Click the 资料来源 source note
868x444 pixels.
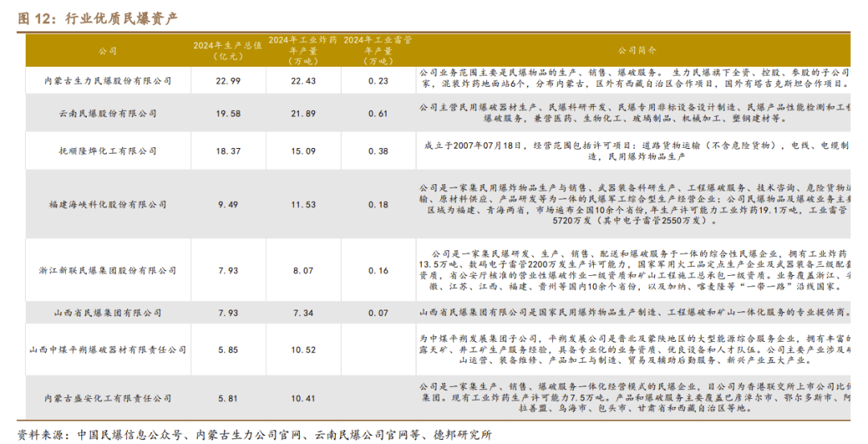tap(255, 435)
